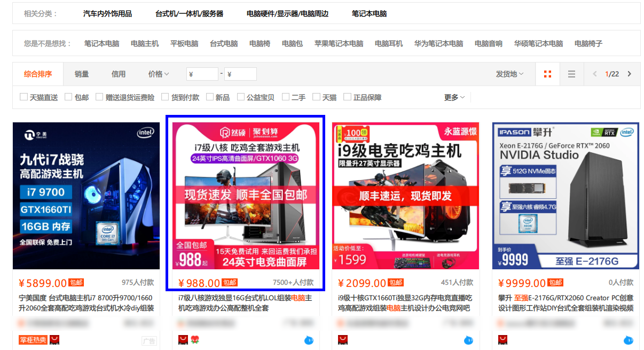Tick the 包邮 filter checkbox

coord(68,97)
